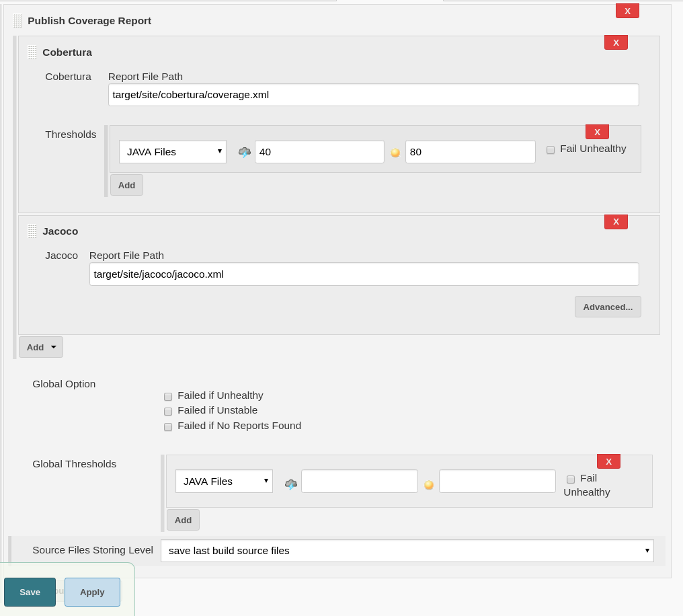
Task: Edit the Jacoco Report File Path field
Action: tap(364, 274)
